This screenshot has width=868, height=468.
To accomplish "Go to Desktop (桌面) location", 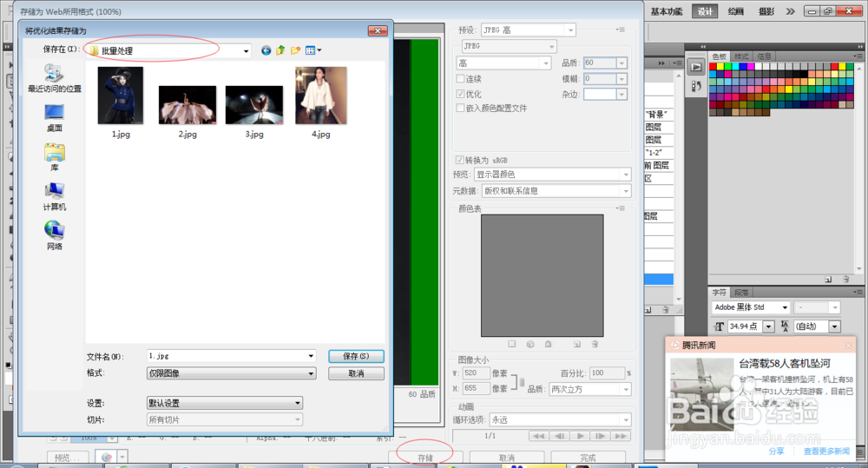I will coord(54,117).
